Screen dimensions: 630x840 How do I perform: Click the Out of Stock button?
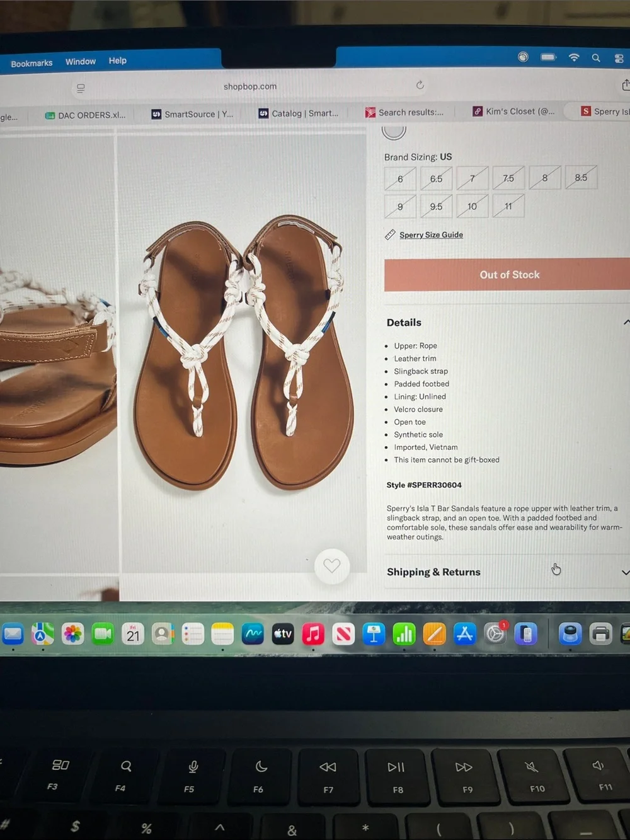507,274
